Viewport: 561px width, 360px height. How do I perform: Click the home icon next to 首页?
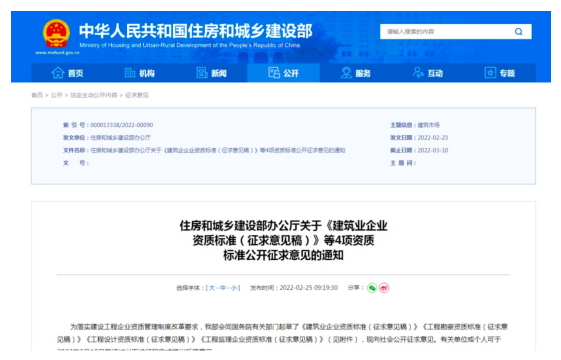point(58,73)
